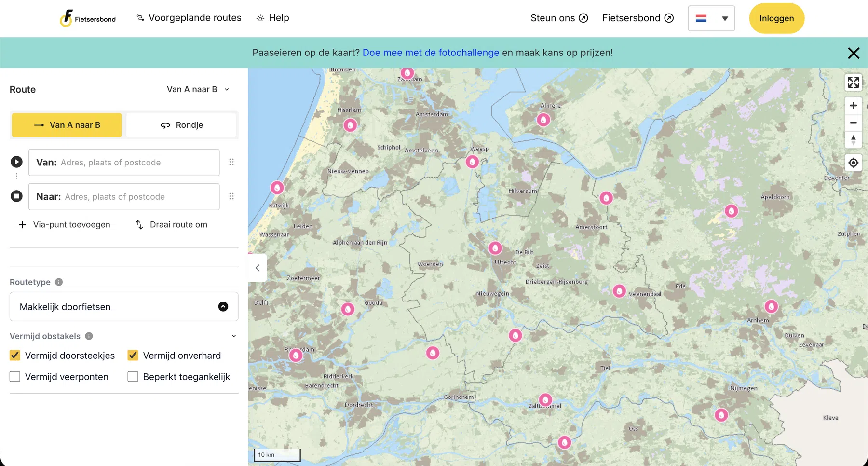The image size is (868, 466).
Task: Click the pink marker near Apeldoorn
Action: click(732, 211)
